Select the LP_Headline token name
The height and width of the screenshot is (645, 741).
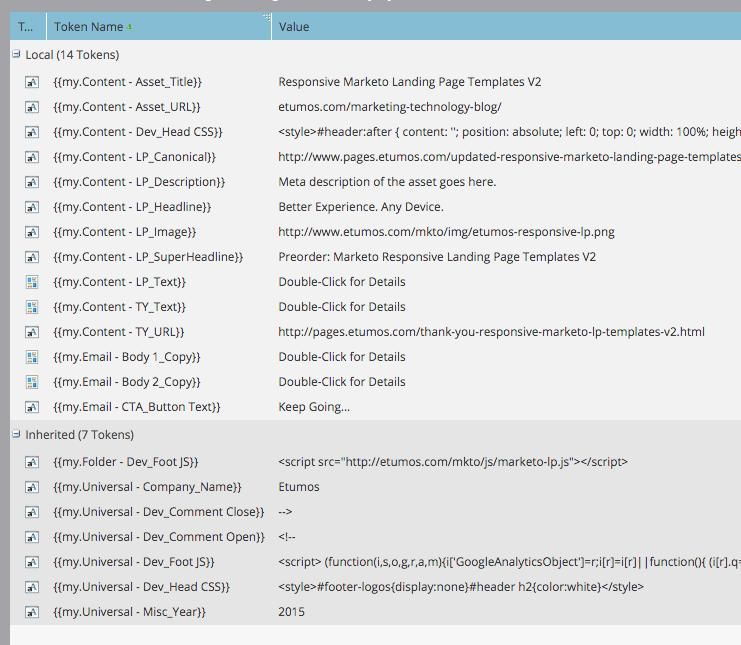click(132, 207)
